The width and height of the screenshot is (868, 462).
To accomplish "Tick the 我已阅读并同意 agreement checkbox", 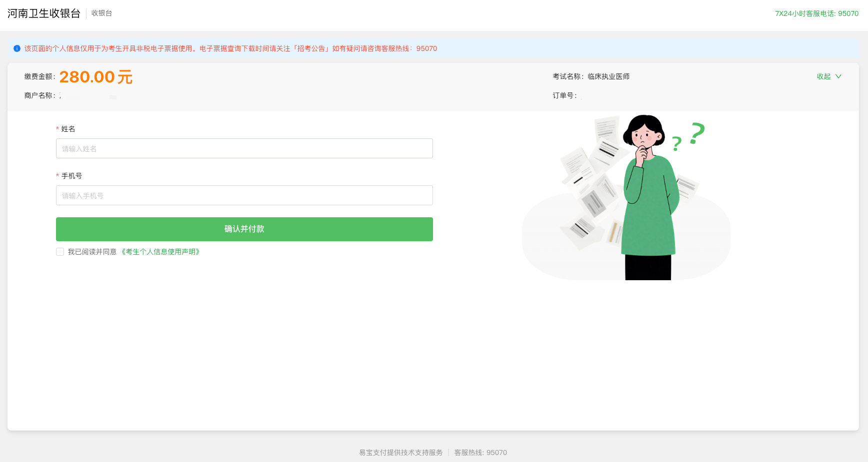I will point(60,252).
